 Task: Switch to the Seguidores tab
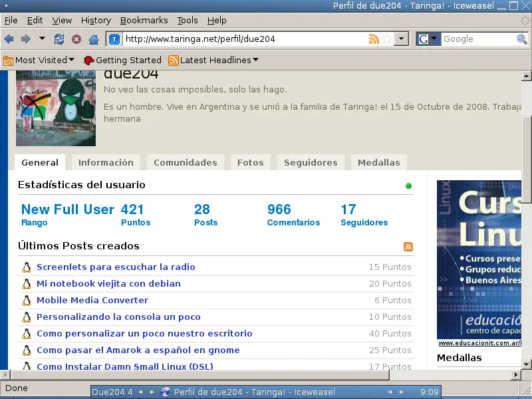tap(311, 162)
